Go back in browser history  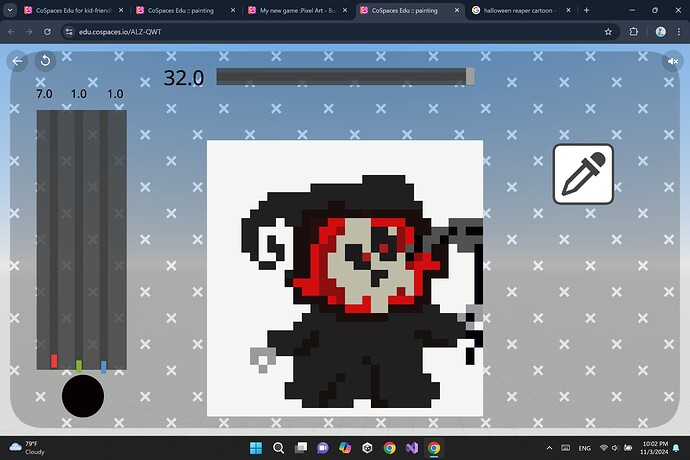click(x=11, y=32)
